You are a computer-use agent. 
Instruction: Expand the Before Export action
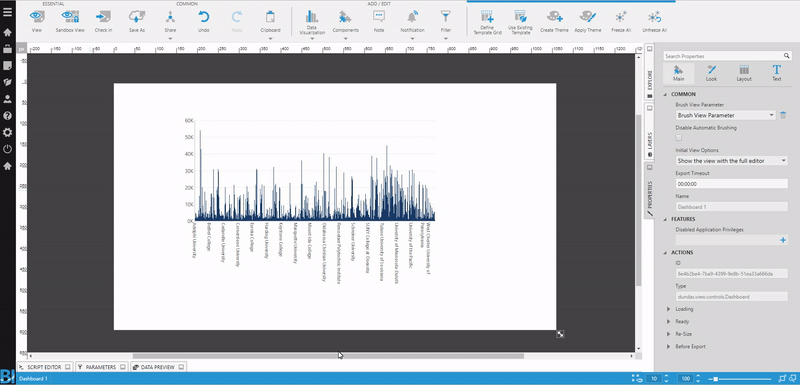pyautogui.click(x=669, y=347)
